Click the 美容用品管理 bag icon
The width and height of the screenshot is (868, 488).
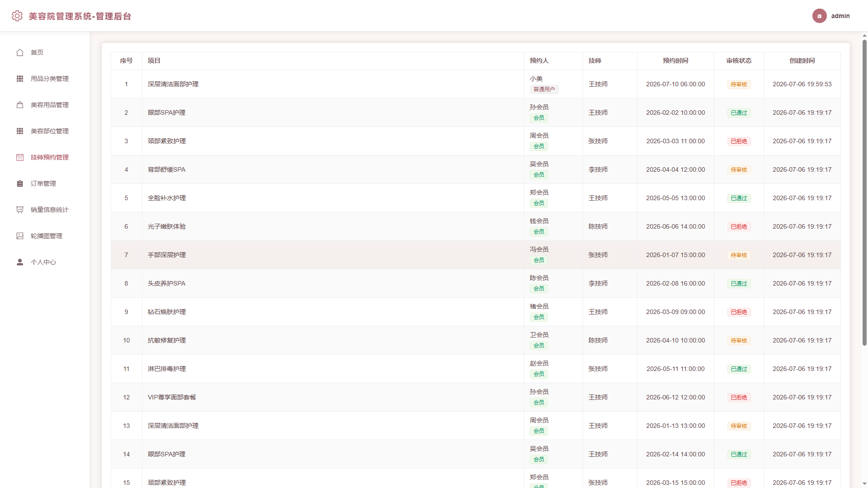20,105
